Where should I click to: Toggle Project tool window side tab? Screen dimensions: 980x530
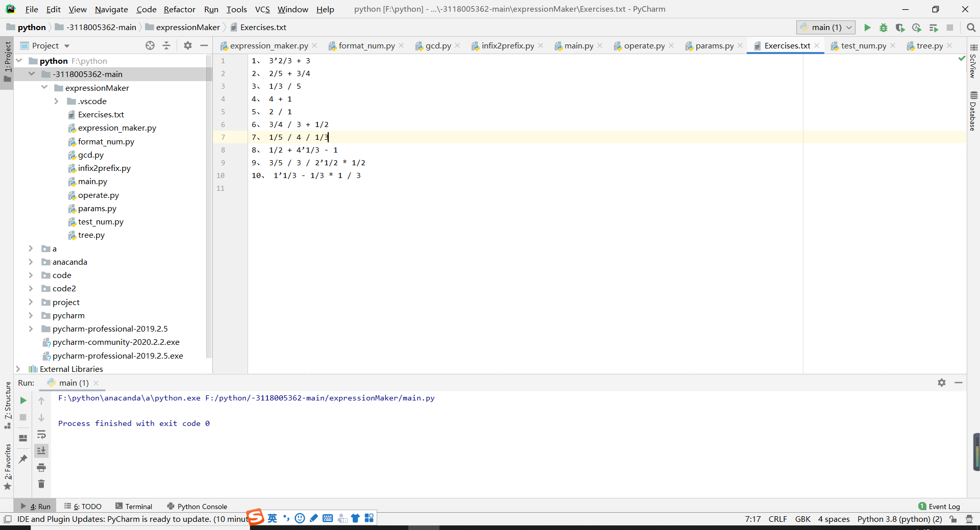(7, 62)
